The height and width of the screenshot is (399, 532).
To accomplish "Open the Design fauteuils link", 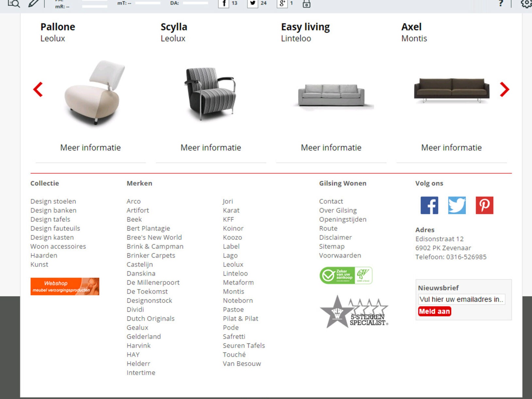I will 55,228.
